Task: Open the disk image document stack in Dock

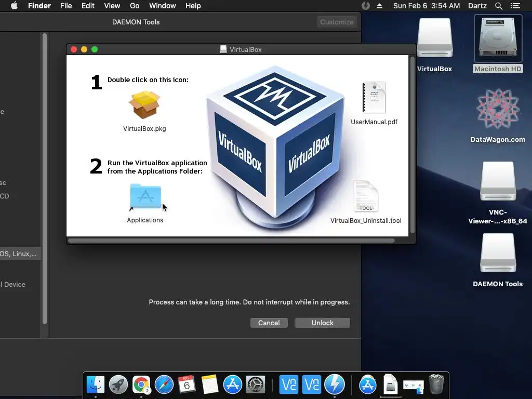Action: coord(391,384)
